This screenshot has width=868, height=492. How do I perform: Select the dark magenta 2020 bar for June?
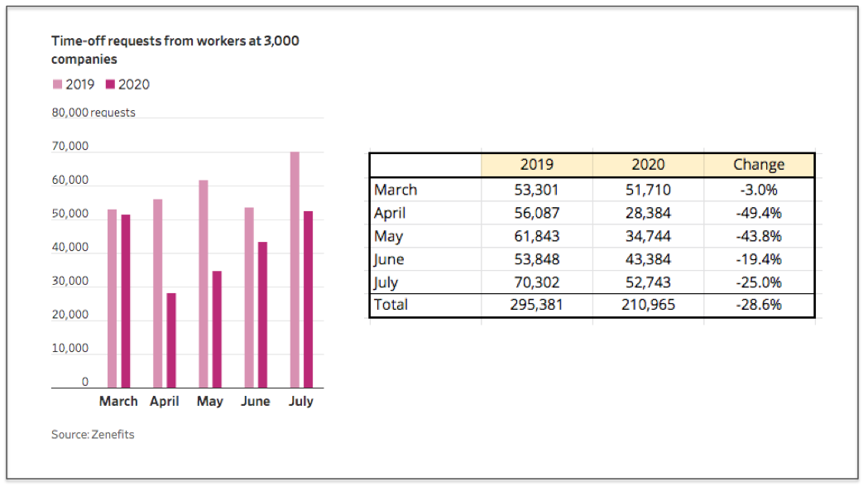[262, 316]
